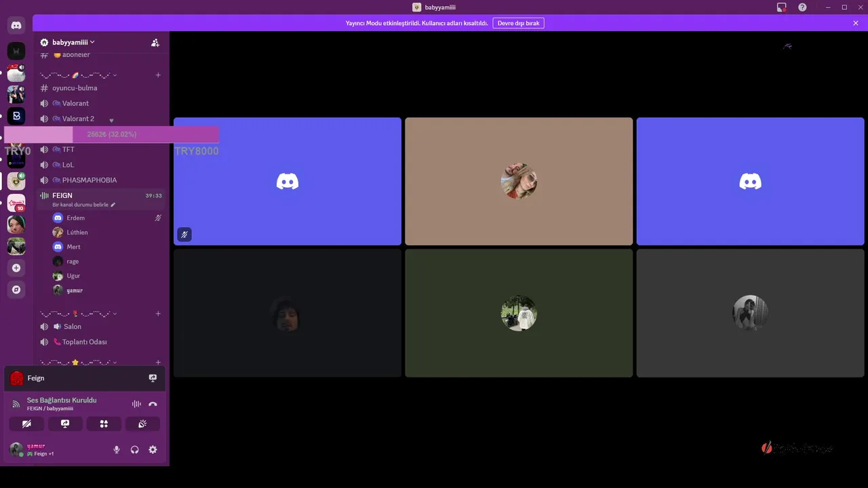Collapse the rose category

(x=77, y=314)
